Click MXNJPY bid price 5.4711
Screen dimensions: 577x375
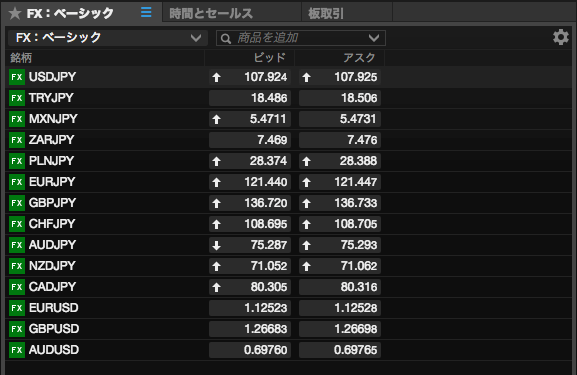coord(250,119)
